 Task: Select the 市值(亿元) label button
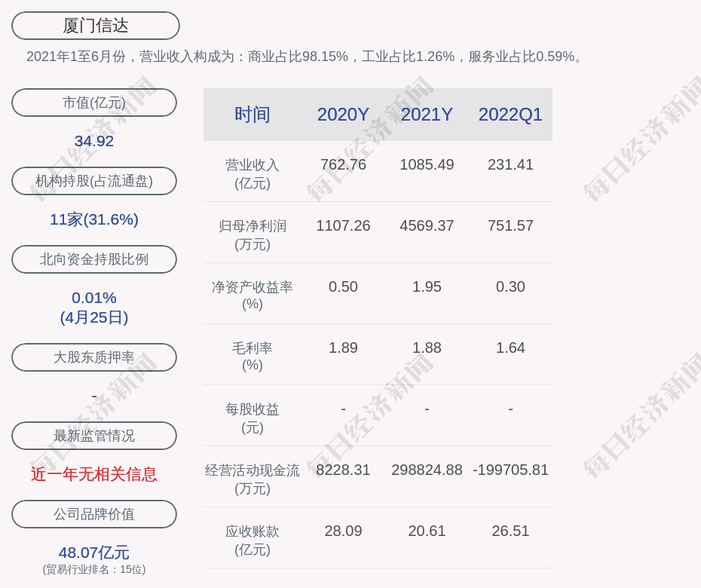tap(94, 103)
